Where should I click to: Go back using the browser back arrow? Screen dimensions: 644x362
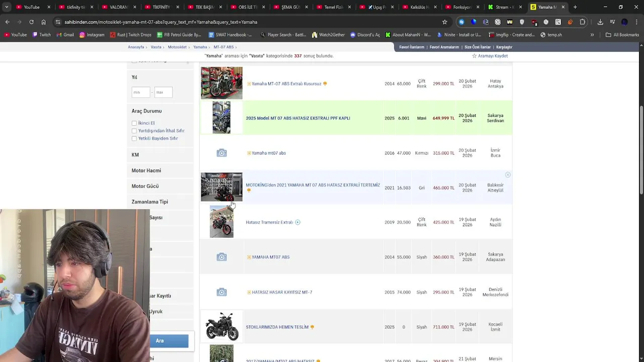click(7, 22)
